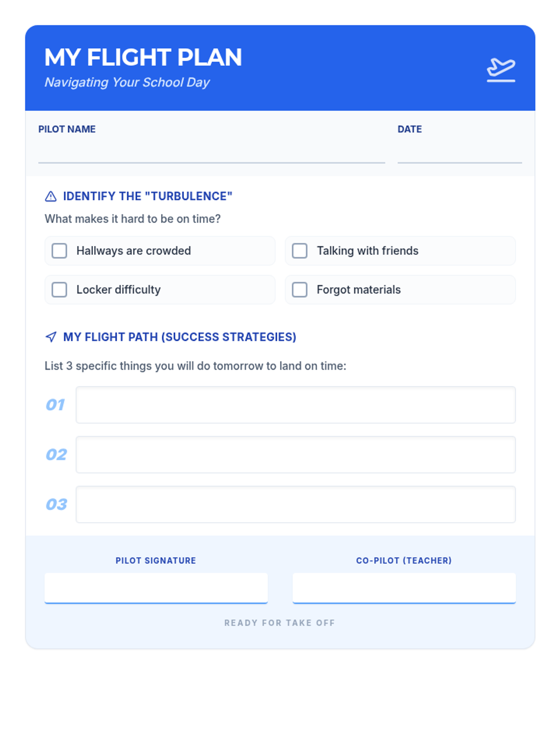The height and width of the screenshot is (747, 560).
Task: Click the warning triangle icon beside Identify Turbulence
Action: click(50, 197)
